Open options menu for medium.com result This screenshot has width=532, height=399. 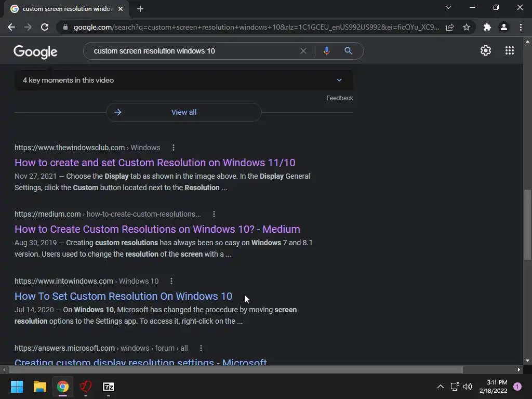click(x=214, y=214)
